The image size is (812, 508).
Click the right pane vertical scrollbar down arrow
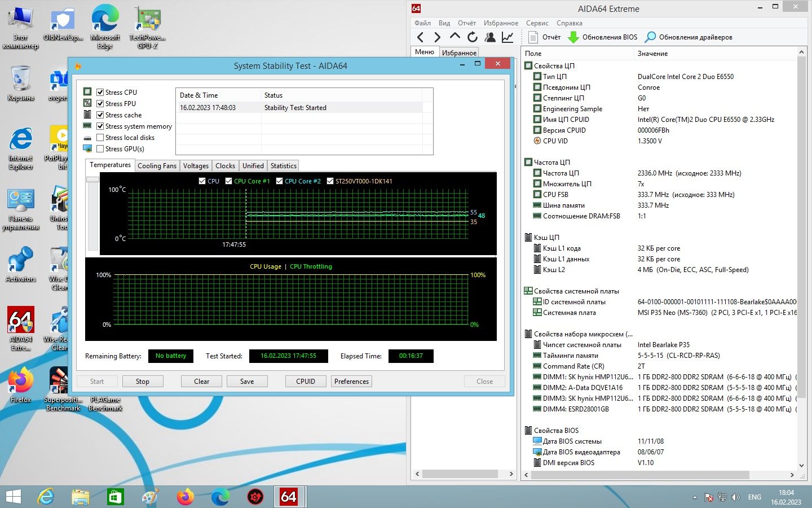point(802,467)
